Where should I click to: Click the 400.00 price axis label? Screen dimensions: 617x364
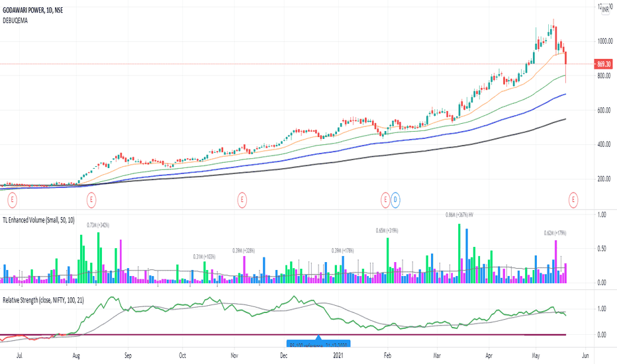pos(604,144)
